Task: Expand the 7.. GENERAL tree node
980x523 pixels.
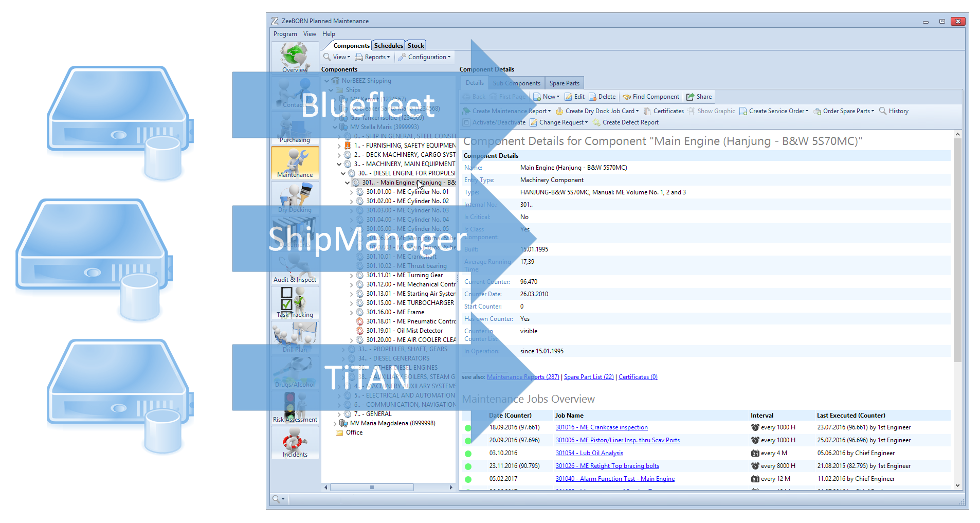Action: [339, 414]
